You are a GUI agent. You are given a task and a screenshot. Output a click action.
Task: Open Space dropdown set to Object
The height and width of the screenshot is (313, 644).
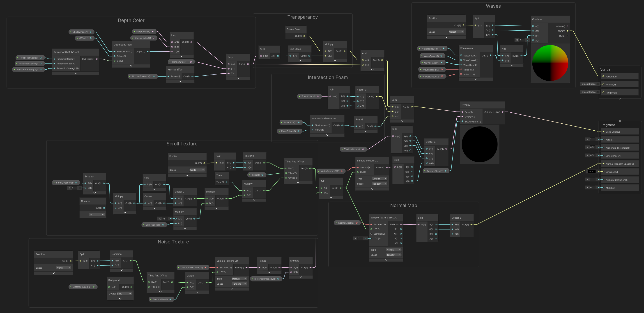(456, 32)
